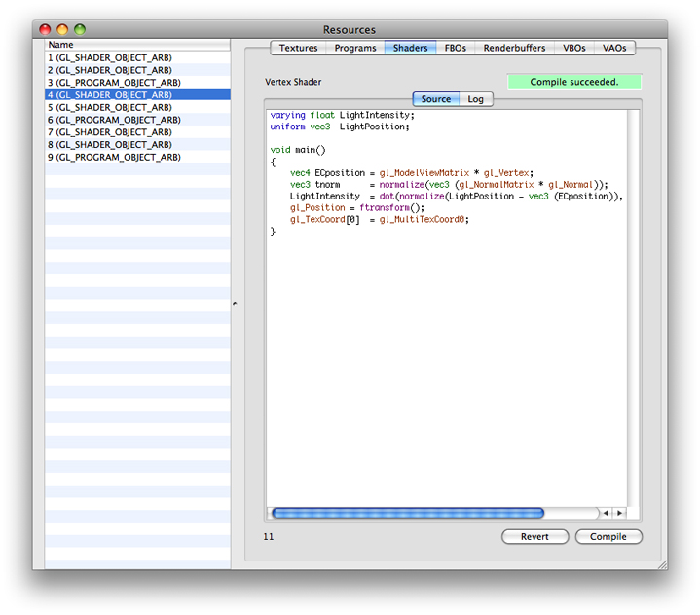Open the VAOs tab
This screenshot has height=615, width=700.
614,48
